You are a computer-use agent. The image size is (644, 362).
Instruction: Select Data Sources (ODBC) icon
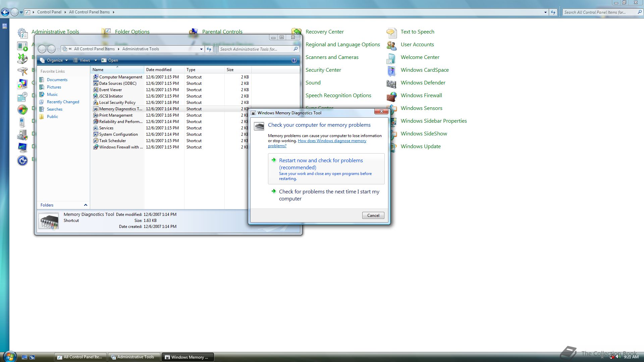pyautogui.click(x=96, y=83)
